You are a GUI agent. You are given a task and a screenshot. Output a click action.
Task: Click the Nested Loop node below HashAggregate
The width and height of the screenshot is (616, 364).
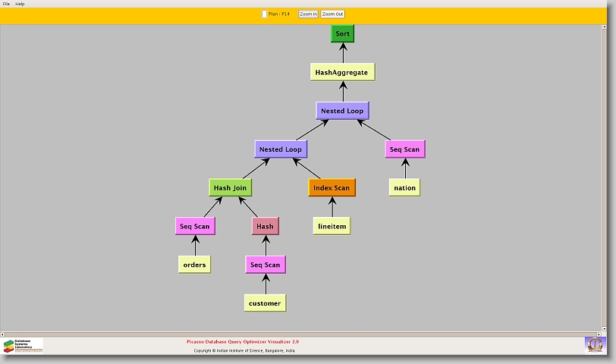tap(342, 111)
